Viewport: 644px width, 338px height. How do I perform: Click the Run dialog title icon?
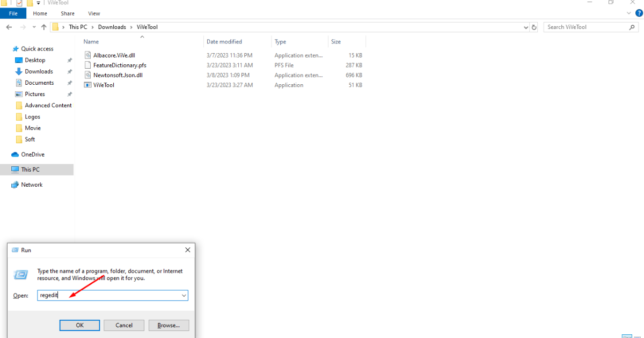pos(14,250)
